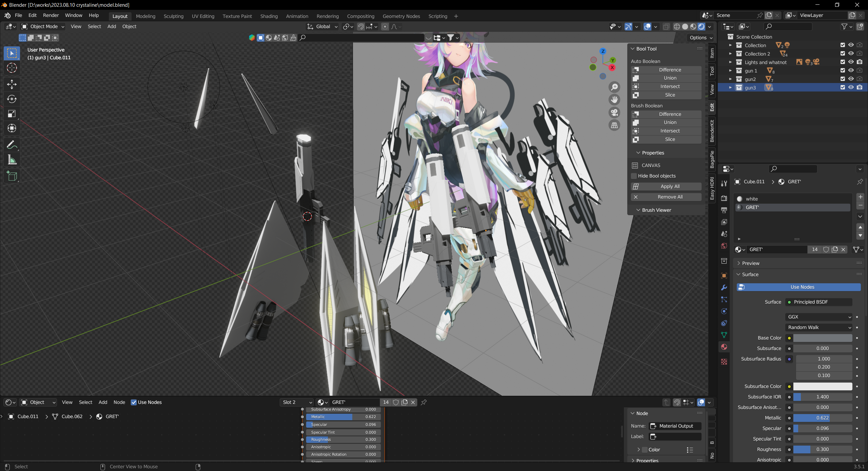868x471 pixels.
Task: Open Slot 2 material slot dropdown
Action: (297, 402)
